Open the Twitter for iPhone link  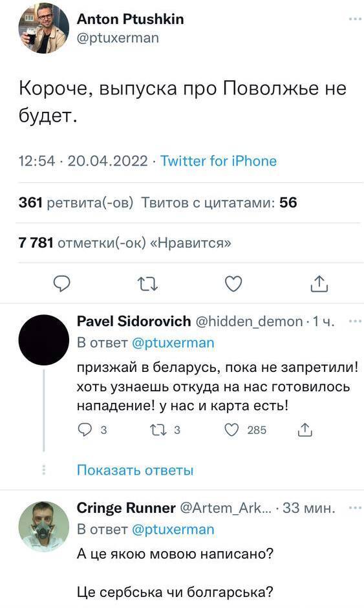click(x=219, y=161)
